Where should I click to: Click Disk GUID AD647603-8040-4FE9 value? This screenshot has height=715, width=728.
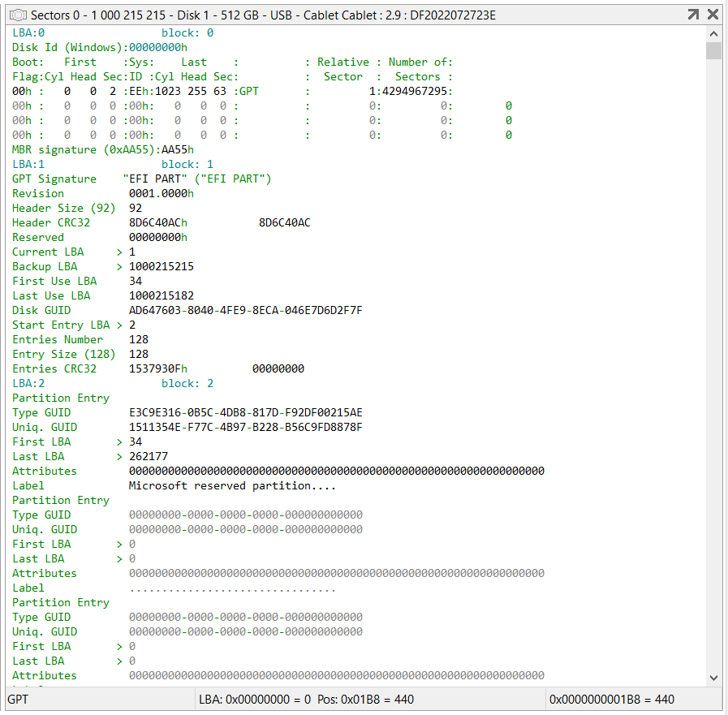point(246,311)
